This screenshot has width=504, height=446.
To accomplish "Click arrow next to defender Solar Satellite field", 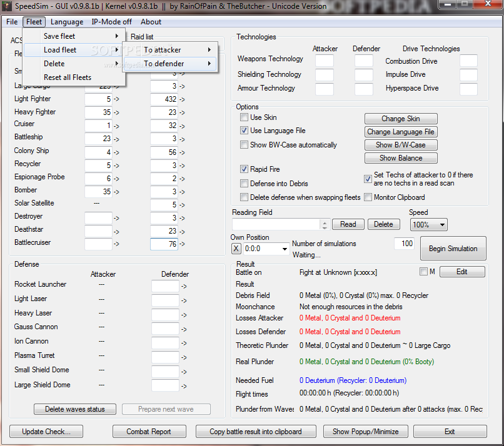I will click(x=182, y=205).
